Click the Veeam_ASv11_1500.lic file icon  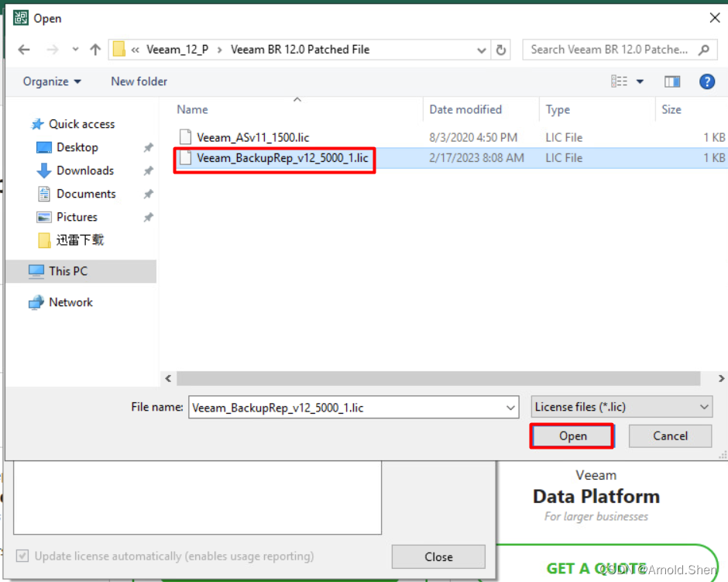click(185, 137)
